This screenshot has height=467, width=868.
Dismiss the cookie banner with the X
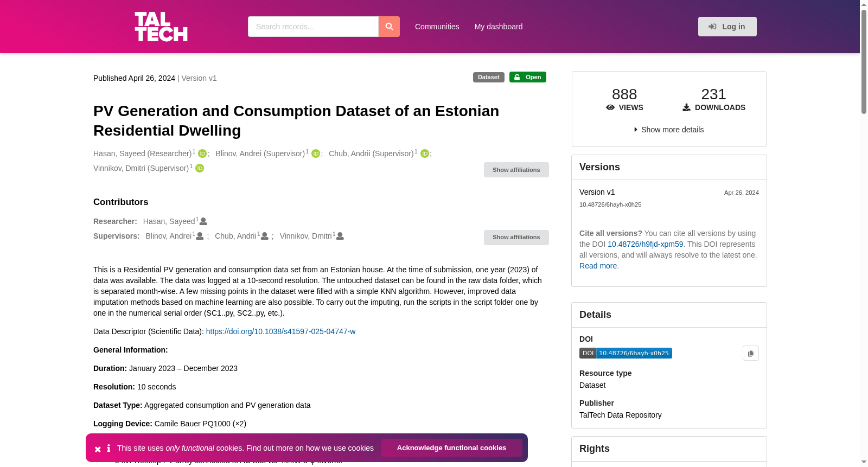click(98, 449)
